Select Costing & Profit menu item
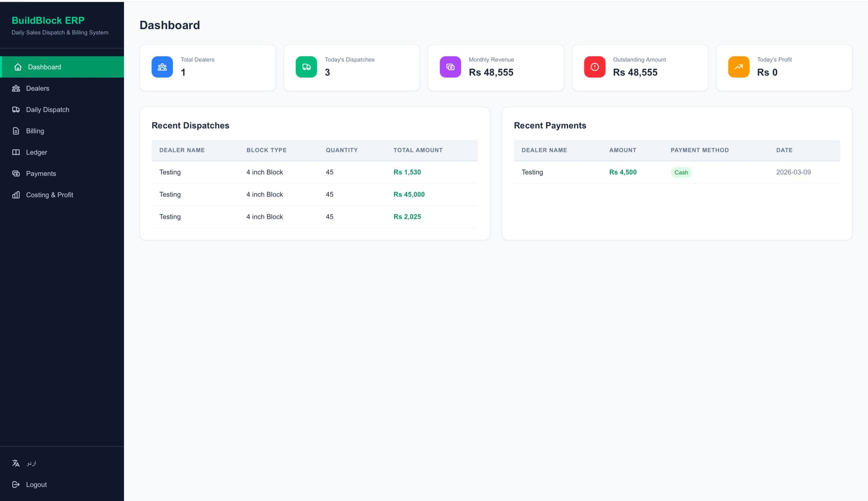 tap(49, 194)
